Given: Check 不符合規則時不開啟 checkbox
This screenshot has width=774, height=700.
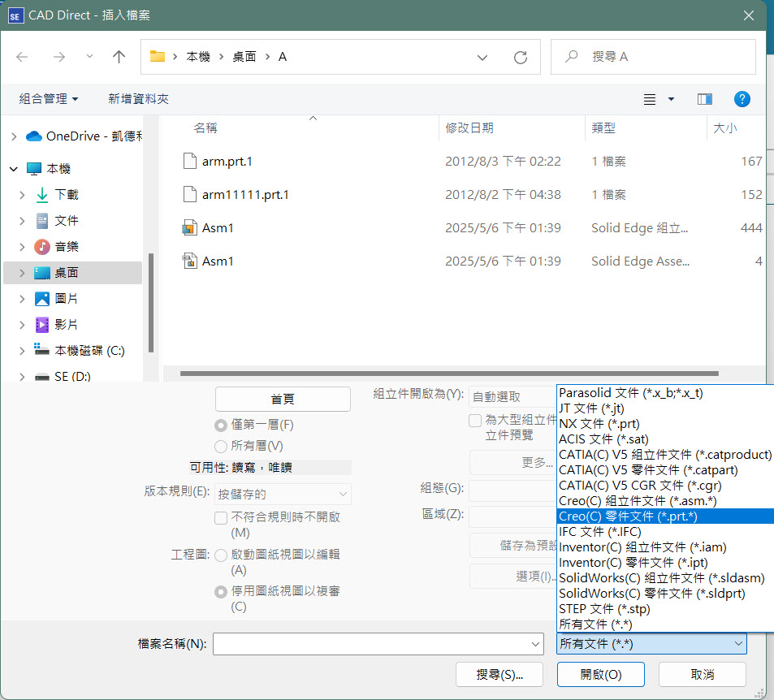Looking at the screenshot, I should (221, 518).
